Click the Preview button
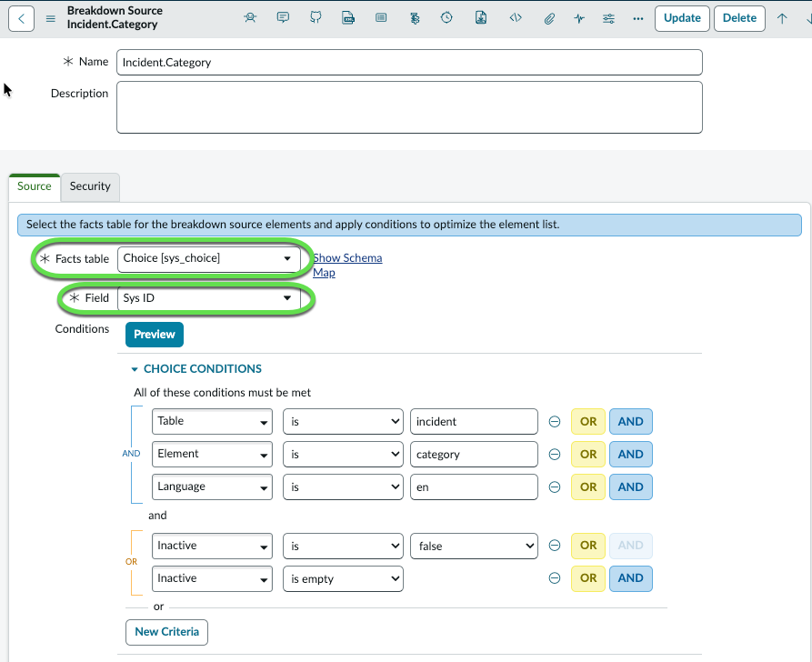This screenshot has height=662, width=812. point(155,335)
